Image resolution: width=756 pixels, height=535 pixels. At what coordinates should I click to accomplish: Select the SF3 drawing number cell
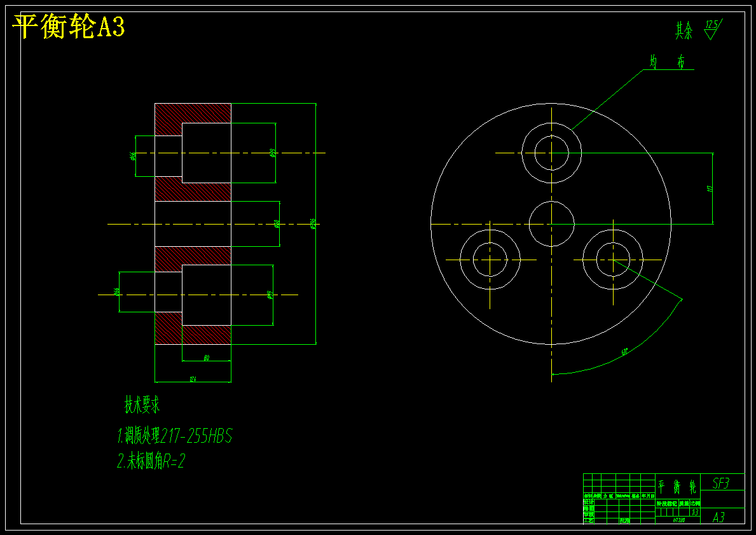[721, 483]
